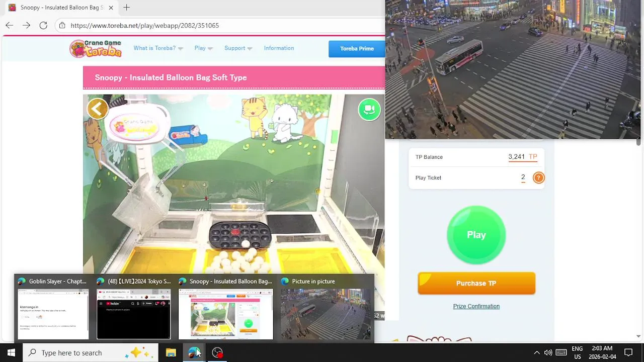
Task: Click the Play Ticket count 2
Action: click(x=523, y=177)
